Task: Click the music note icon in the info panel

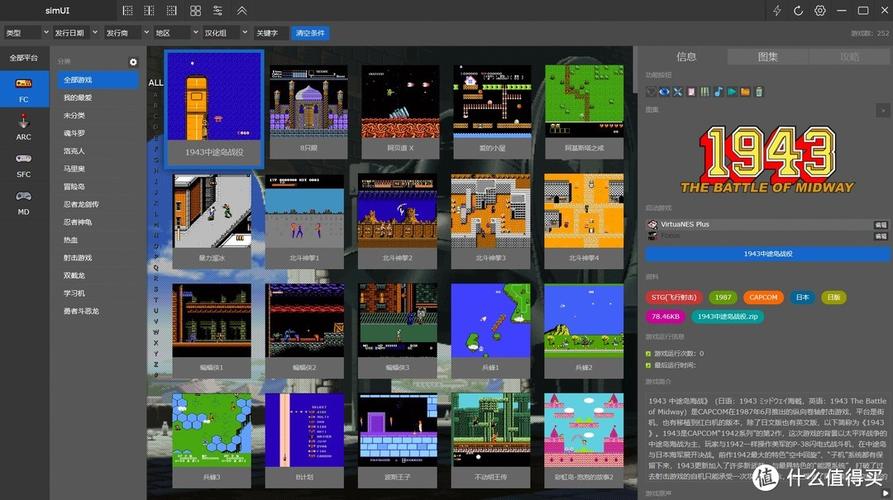Action: click(x=718, y=92)
